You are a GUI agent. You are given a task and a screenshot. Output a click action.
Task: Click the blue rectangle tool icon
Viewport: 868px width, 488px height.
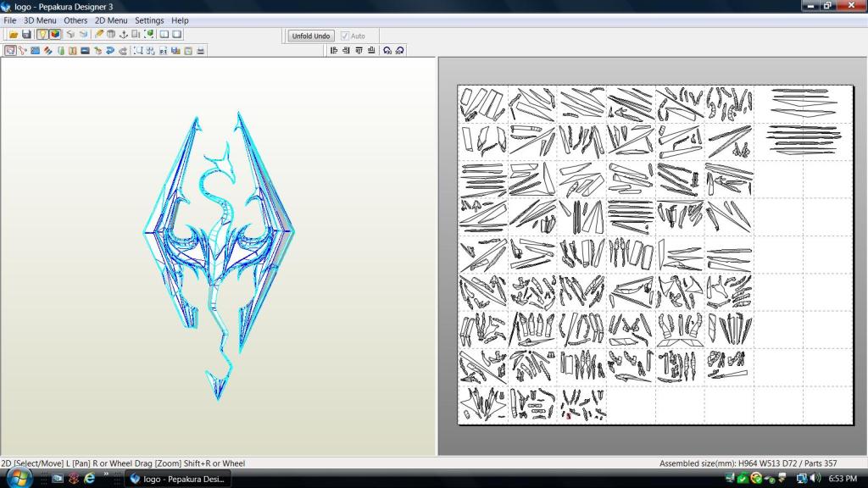35,50
